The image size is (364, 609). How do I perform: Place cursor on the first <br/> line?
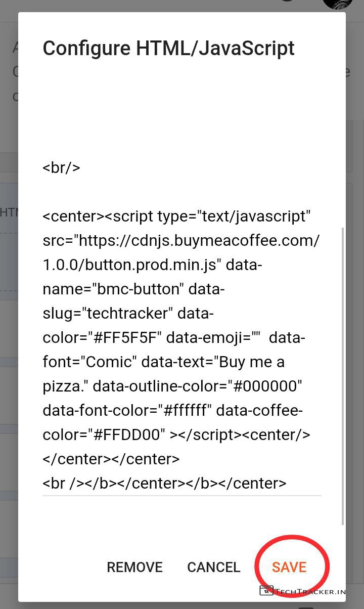point(62,167)
